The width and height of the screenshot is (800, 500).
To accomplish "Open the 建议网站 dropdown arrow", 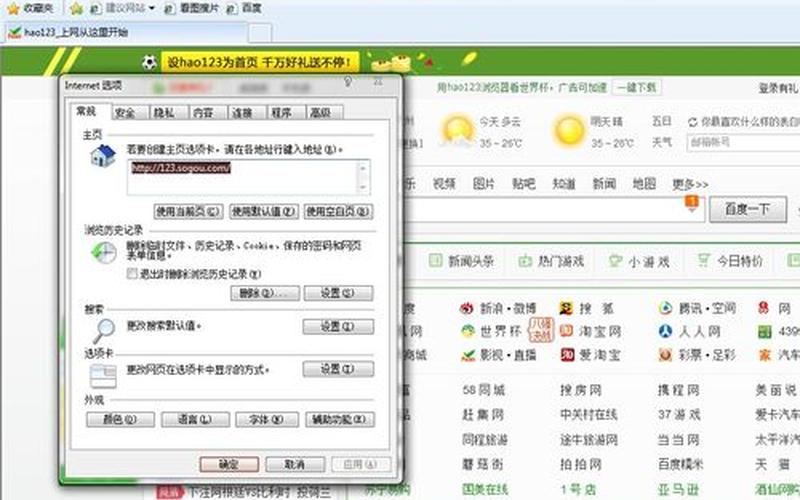I will (x=152, y=9).
